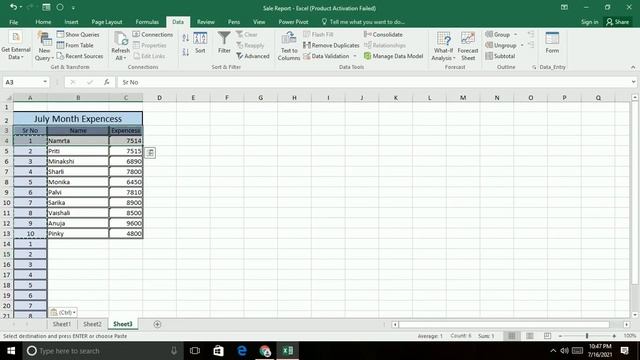The width and height of the screenshot is (640, 360).
Task: Launch Text to Columns wizard
Action: (289, 47)
